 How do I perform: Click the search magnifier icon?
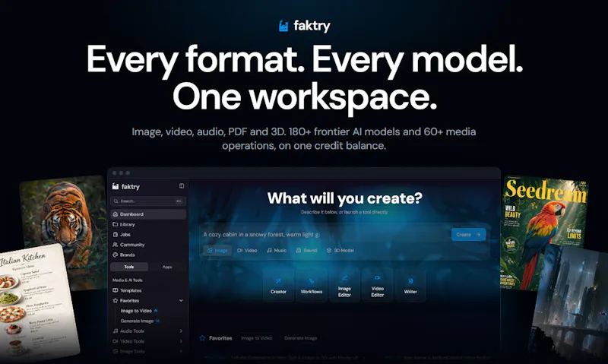116,201
